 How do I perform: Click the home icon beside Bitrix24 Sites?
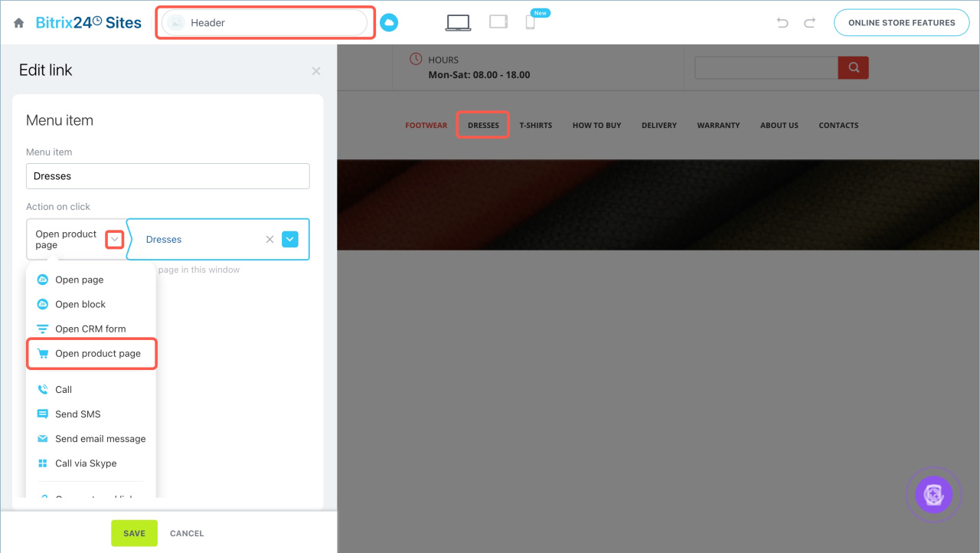pos(19,23)
